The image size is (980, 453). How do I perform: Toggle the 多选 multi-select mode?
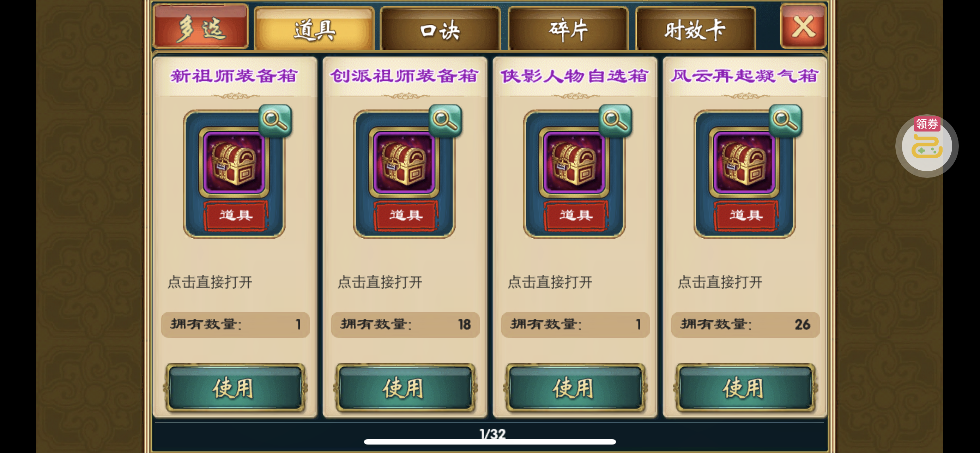point(200,26)
